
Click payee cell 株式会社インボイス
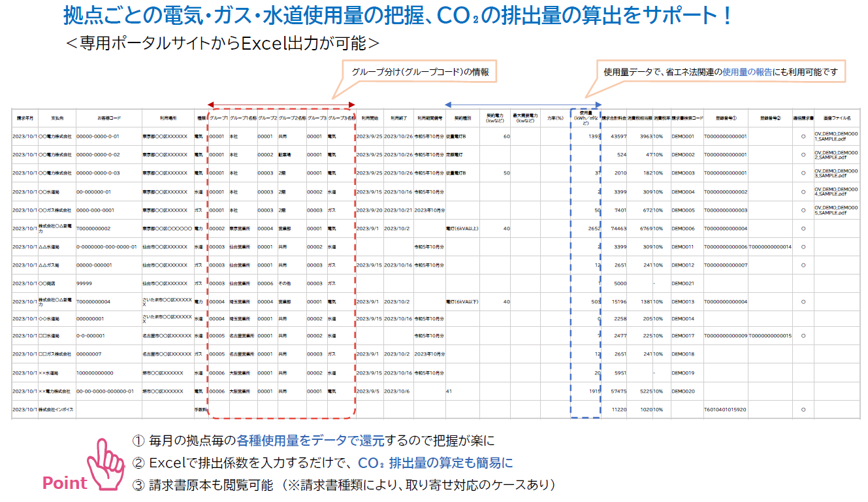[57, 410]
